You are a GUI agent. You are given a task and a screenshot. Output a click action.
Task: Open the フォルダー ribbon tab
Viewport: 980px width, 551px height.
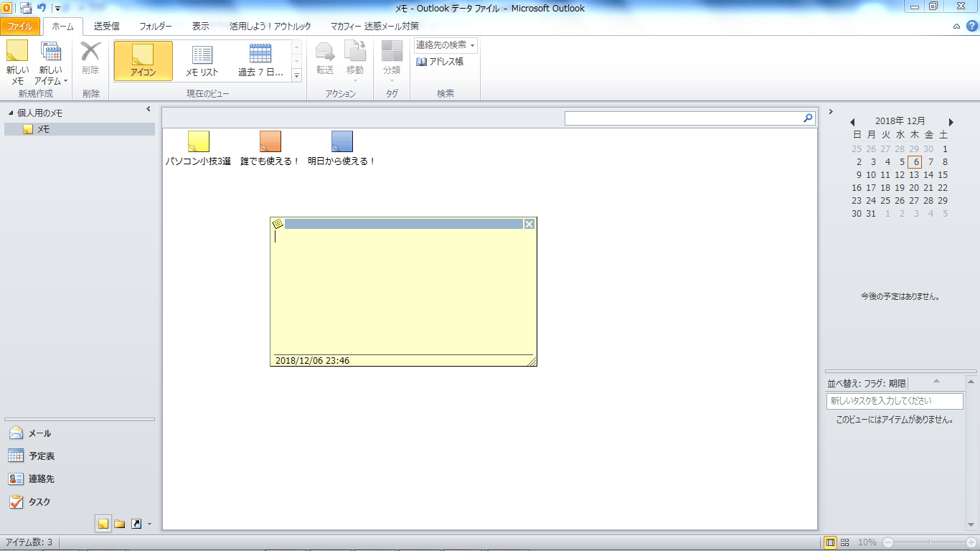click(x=156, y=27)
